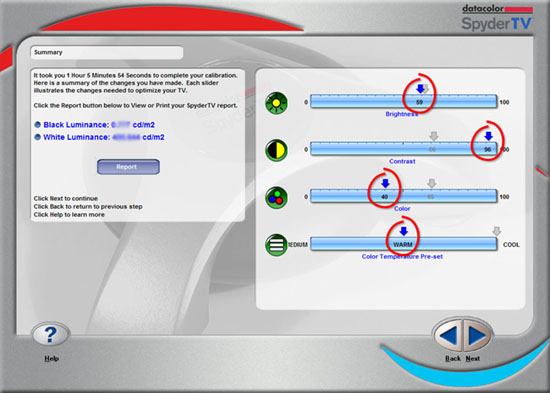This screenshot has width=550, height=393.
Task: Click the Help text label
Action: coord(51,359)
